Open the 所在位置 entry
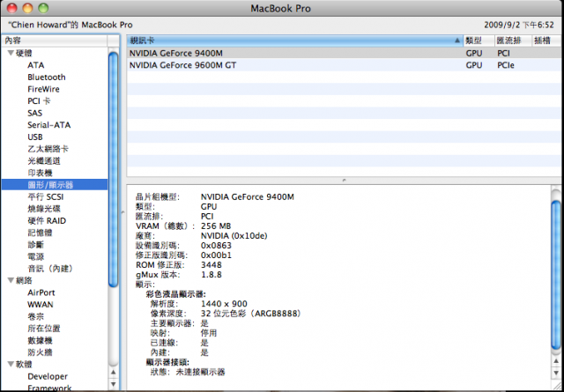The image size is (564, 392). [44, 329]
